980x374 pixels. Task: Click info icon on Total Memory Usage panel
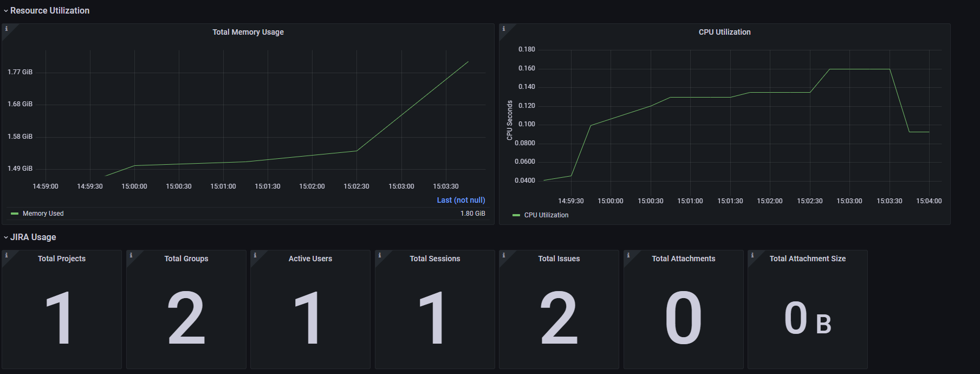coord(7,29)
